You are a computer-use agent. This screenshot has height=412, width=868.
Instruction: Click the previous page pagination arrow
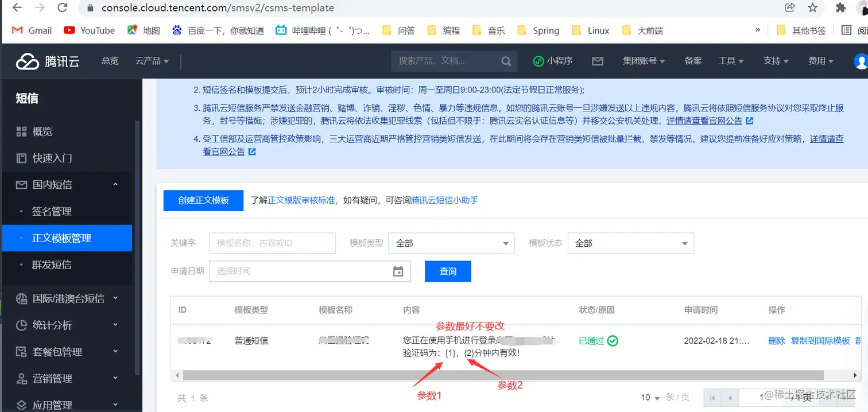point(730,397)
